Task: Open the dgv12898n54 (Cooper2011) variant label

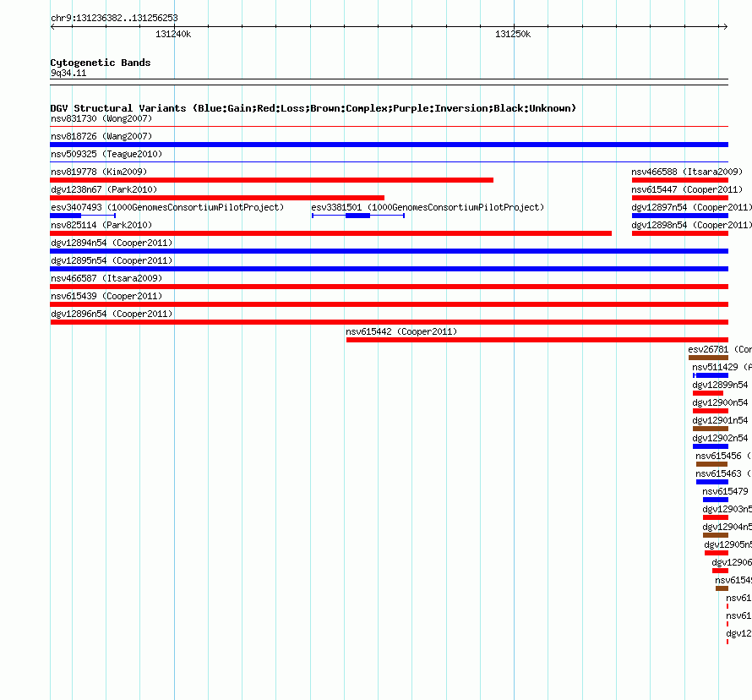Action: (691, 225)
